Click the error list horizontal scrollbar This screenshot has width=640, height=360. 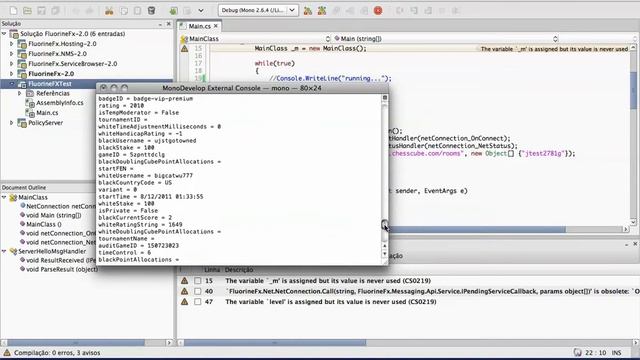tap(275, 343)
